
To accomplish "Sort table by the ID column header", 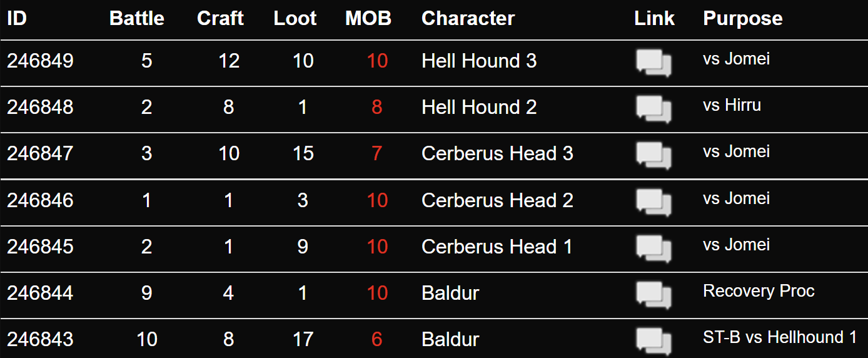I will pos(17,19).
